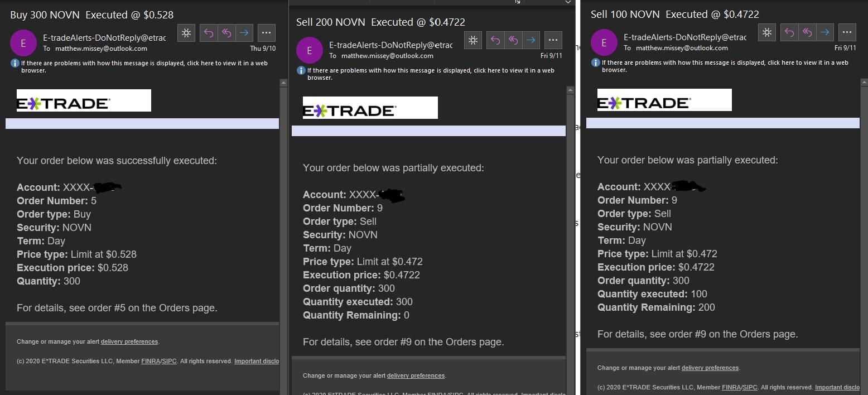
Task: Reply all in the Sell 100 NOVN email
Action: tap(808, 32)
